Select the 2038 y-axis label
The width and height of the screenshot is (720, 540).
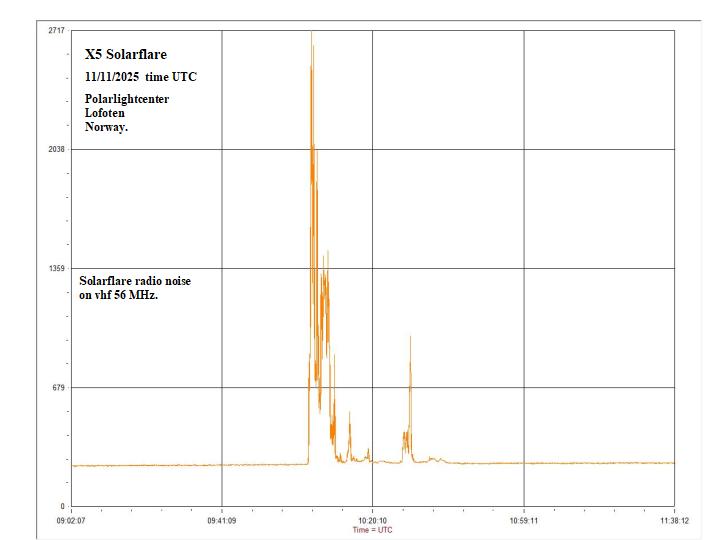click(56, 149)
